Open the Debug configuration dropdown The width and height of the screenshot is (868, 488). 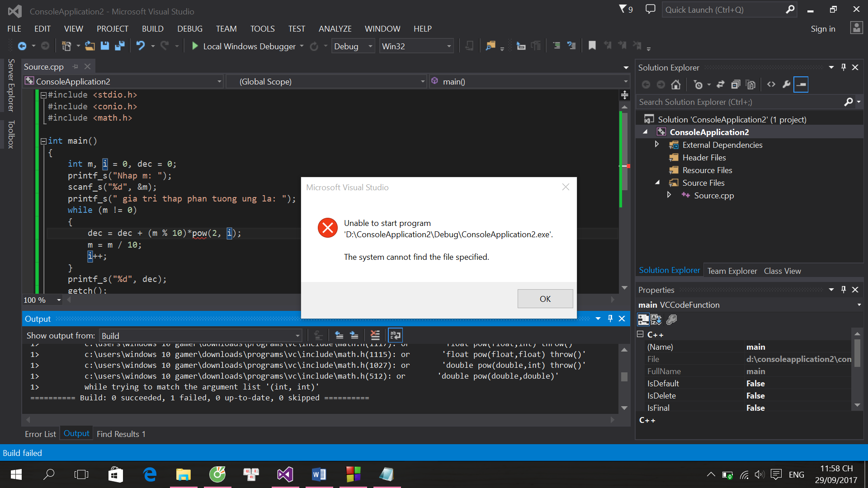coord(370,46)
